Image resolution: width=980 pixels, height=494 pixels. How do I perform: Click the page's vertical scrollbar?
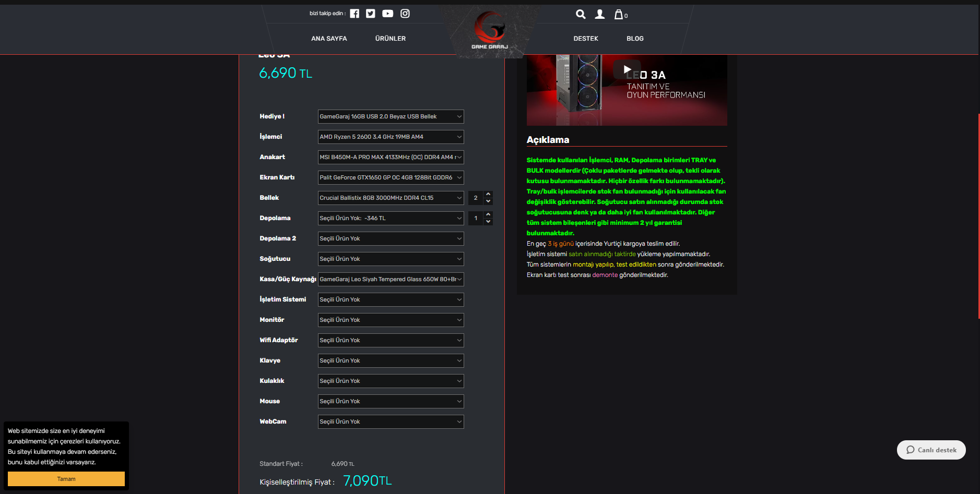(x=978, y=216)
